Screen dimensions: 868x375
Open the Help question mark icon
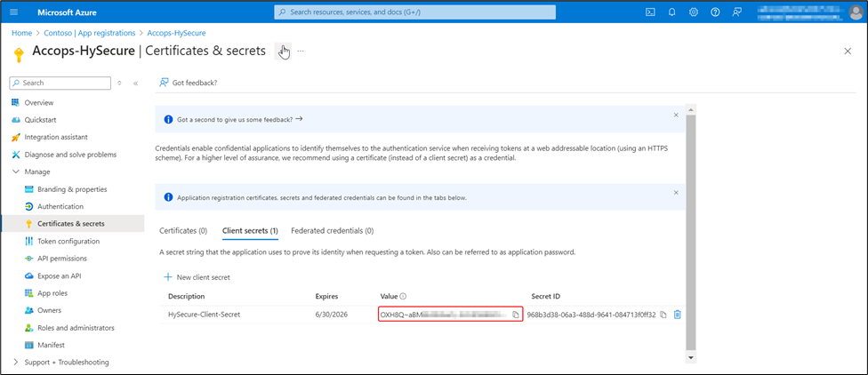(714, 12)
